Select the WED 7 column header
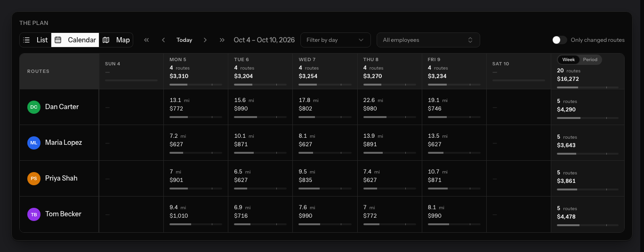This screenshot has height=252, width=644. click(325, 71)
